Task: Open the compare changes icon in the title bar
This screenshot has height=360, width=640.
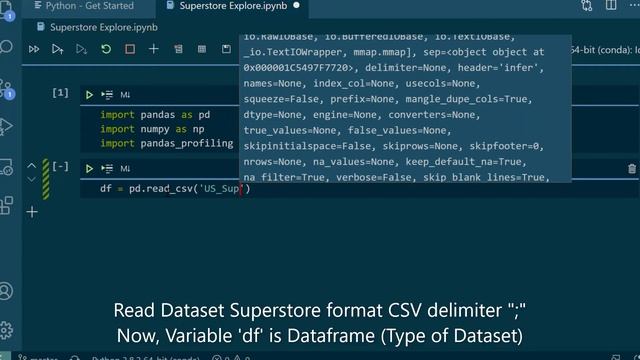Action: pos(587,6)
